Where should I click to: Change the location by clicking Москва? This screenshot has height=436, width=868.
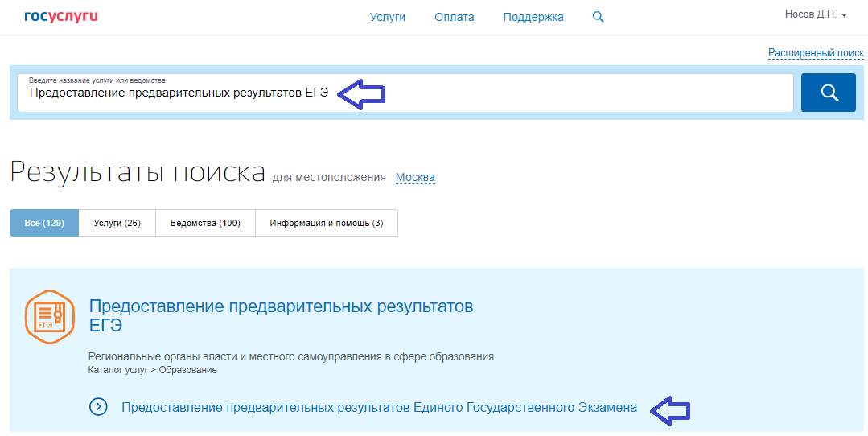click(415, 177)
